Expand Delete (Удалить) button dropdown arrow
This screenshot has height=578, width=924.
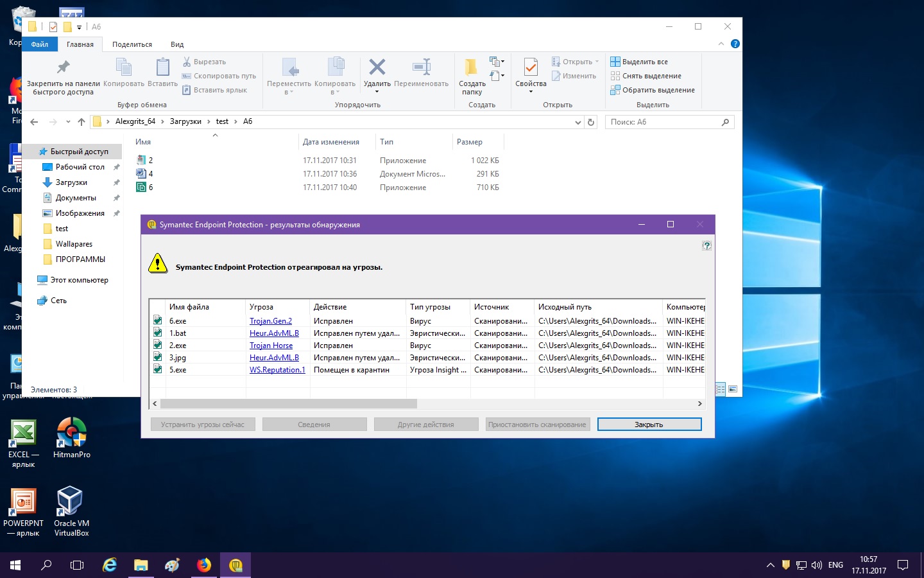coord(377,92)
